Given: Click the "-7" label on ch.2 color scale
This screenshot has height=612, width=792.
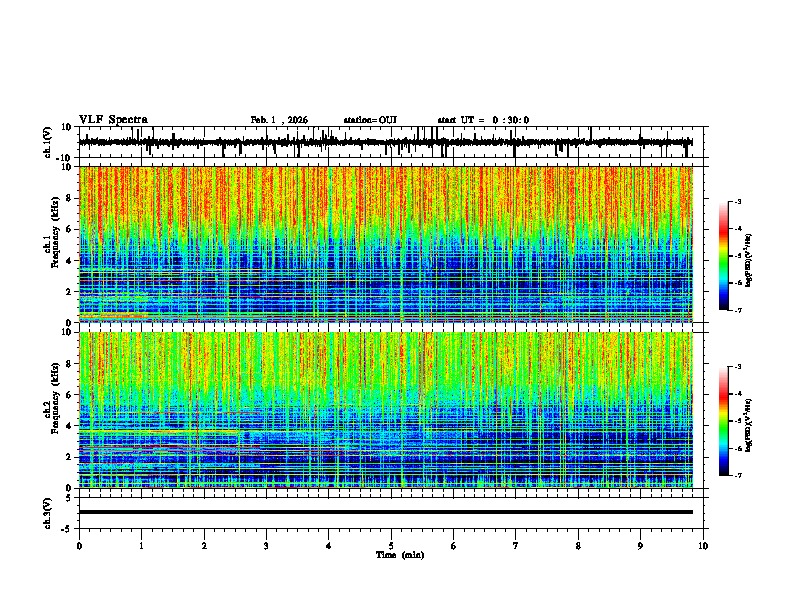Looking at the screenshot, I should 738,475.
